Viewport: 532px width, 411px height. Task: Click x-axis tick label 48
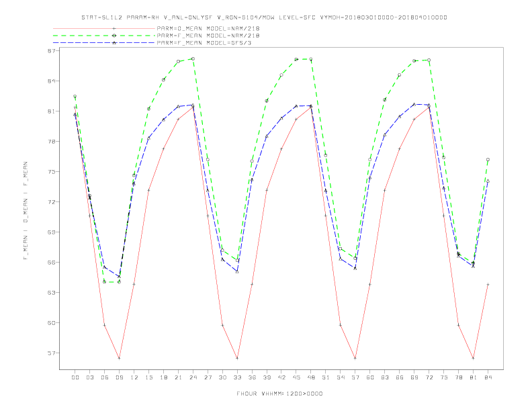(311, 377)
